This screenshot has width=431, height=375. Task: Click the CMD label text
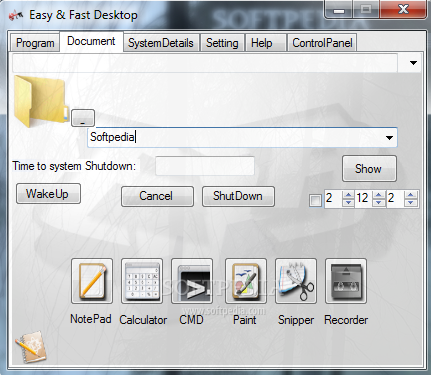point(191,320)
